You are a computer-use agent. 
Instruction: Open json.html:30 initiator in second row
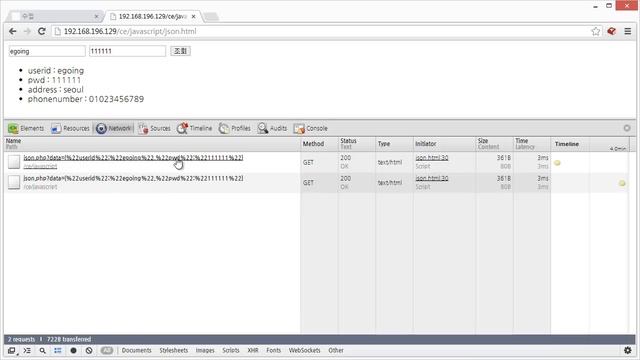click(x=431, y=178)
